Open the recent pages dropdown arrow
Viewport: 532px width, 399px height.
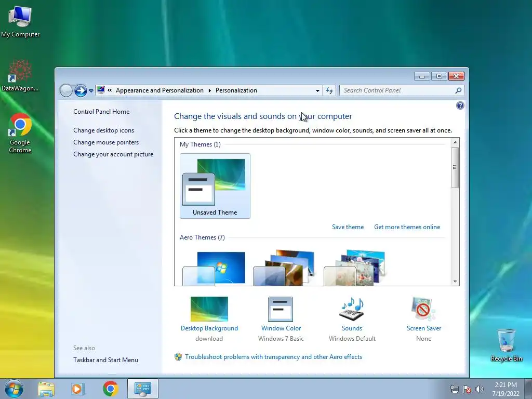pos(91,91)
